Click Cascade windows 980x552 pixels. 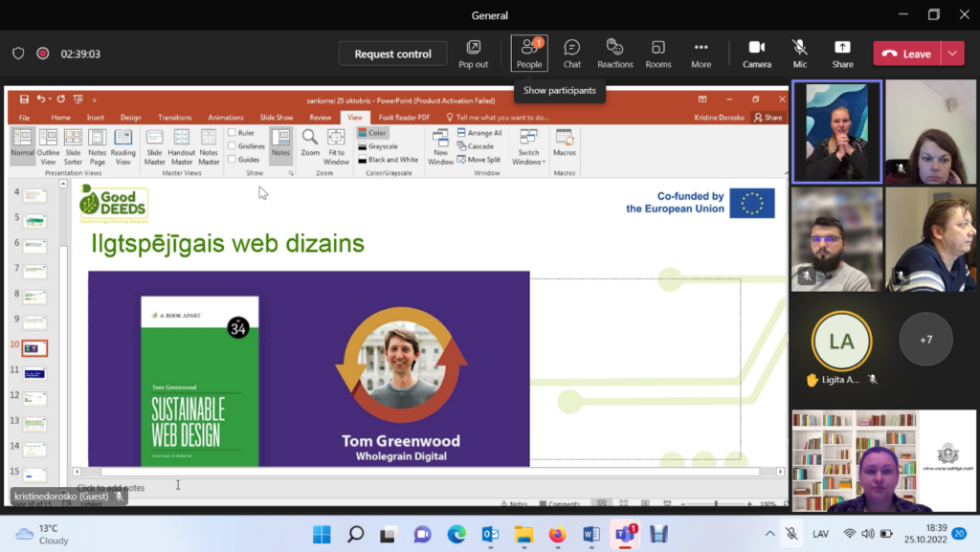tap(476, 146)
